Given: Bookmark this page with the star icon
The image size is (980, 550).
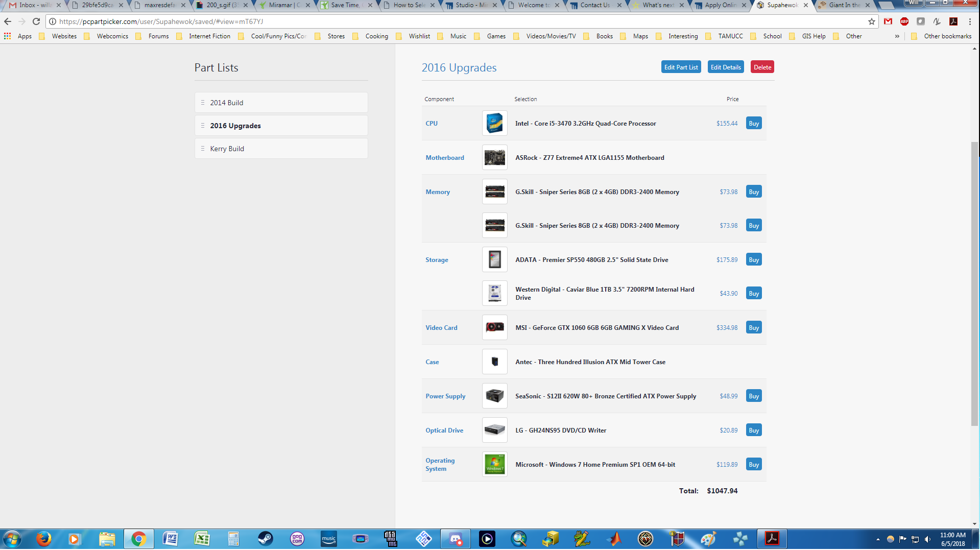Looking at the screenshot, I should [871, 21].
